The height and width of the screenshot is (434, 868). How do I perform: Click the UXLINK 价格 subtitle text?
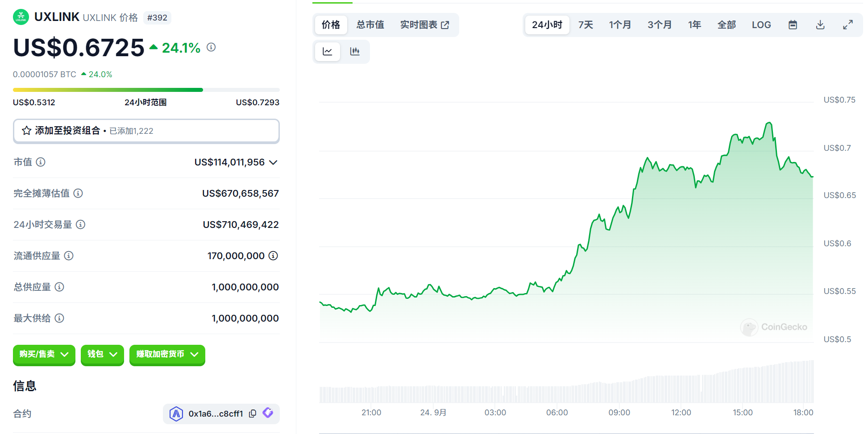(110, 18)
